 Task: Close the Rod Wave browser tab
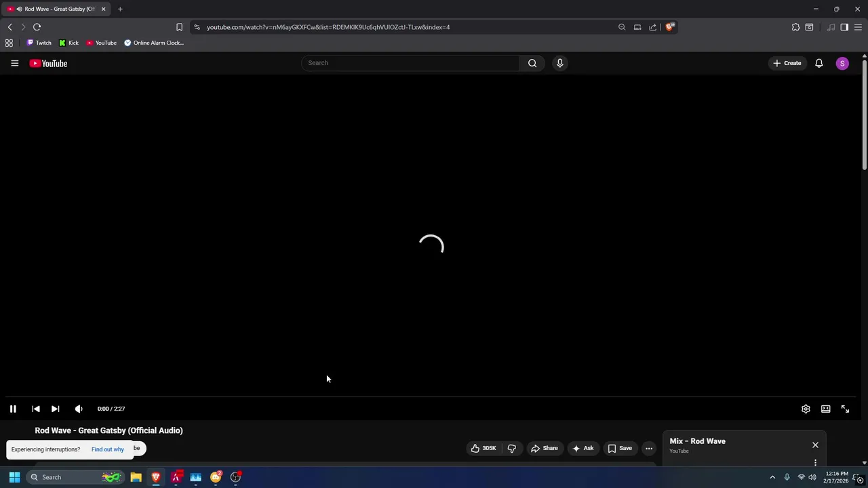click(x=104, y=9)
